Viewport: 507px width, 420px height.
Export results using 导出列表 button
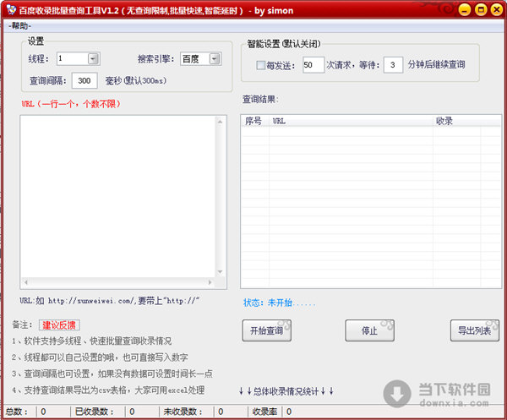coord(474,330)
